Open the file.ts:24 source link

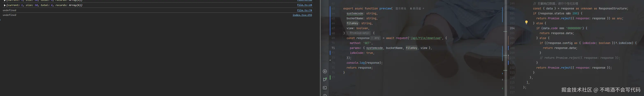(x=304, y=5)
